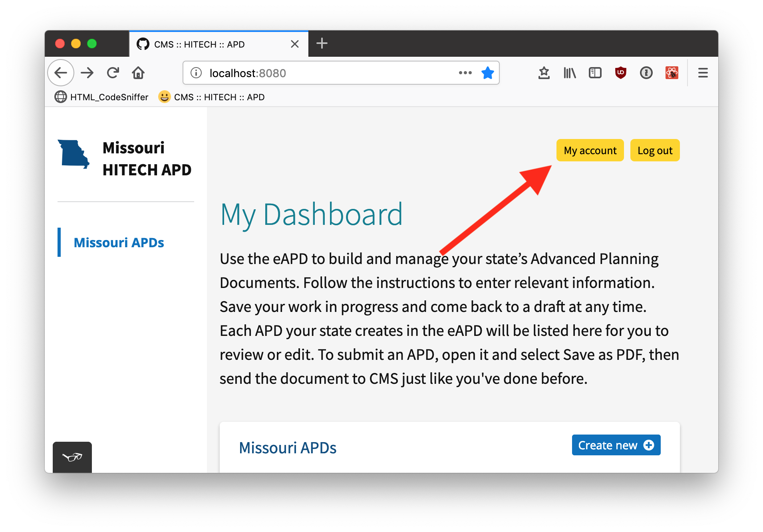Open the Firefox hamburger menu
This screenshot has height=532, width=763.
(x=703, y=73)
